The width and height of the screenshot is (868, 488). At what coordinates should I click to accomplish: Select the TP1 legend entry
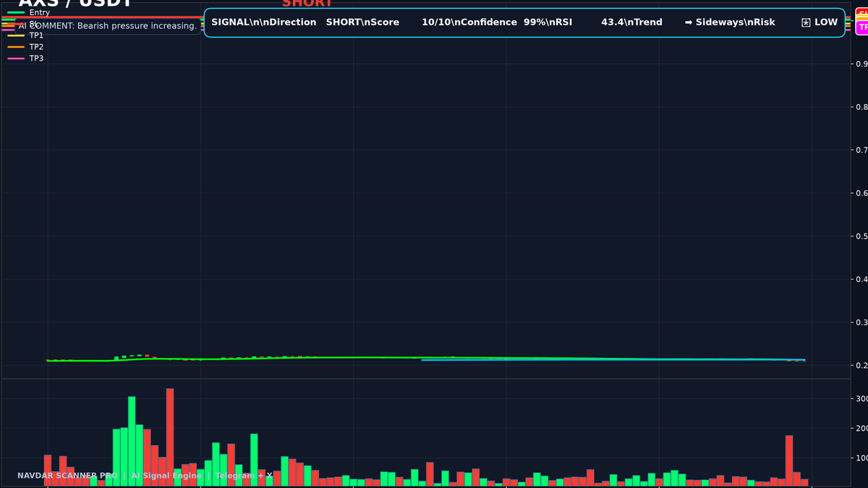(x=25, y=35)
